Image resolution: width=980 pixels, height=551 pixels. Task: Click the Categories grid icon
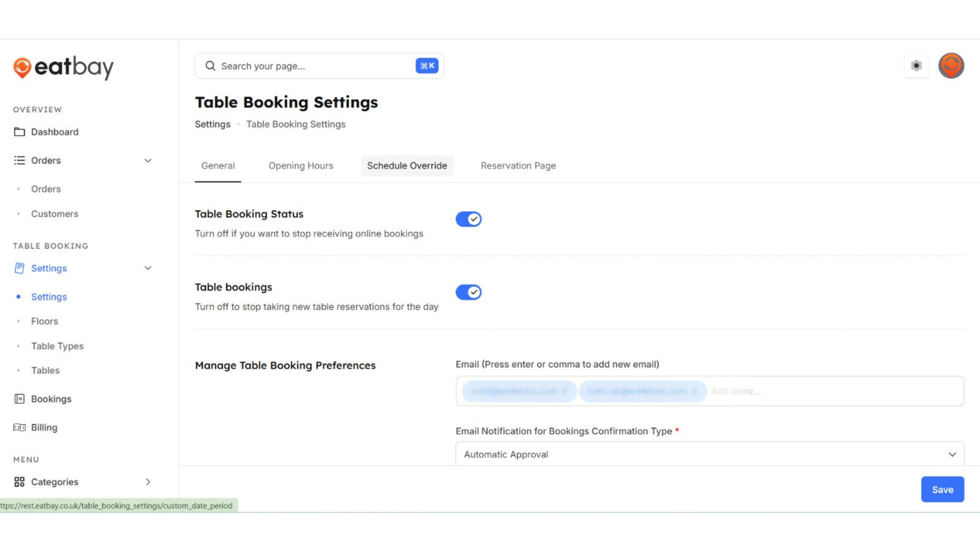(x=19, y=482)
